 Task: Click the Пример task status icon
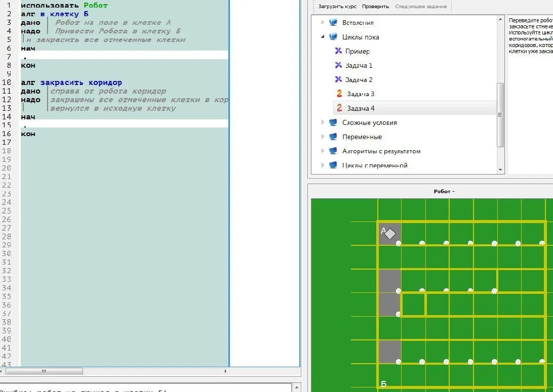pyautogui.click(x=338, y=51)
